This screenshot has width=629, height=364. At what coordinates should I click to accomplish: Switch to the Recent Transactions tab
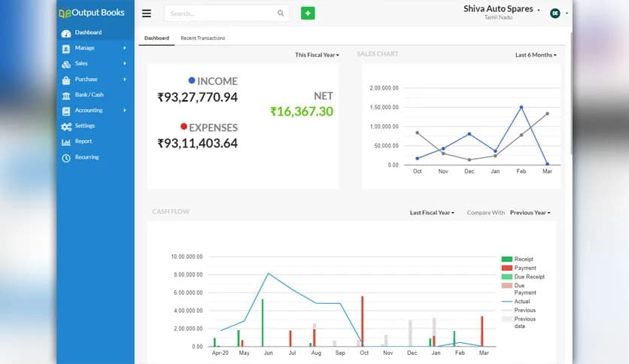coord(202,38)
